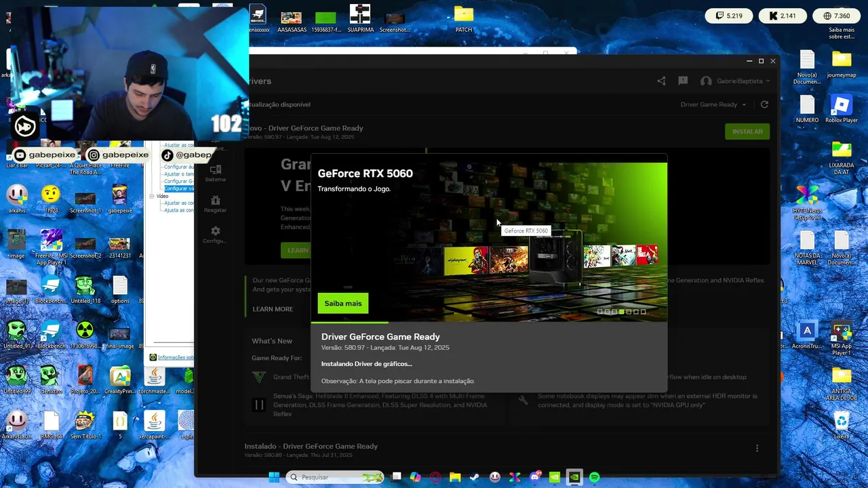Click the Sistema icon in the left sidebar
The width and height of the screenshot is (868, 488).
(x=216, y=173)
